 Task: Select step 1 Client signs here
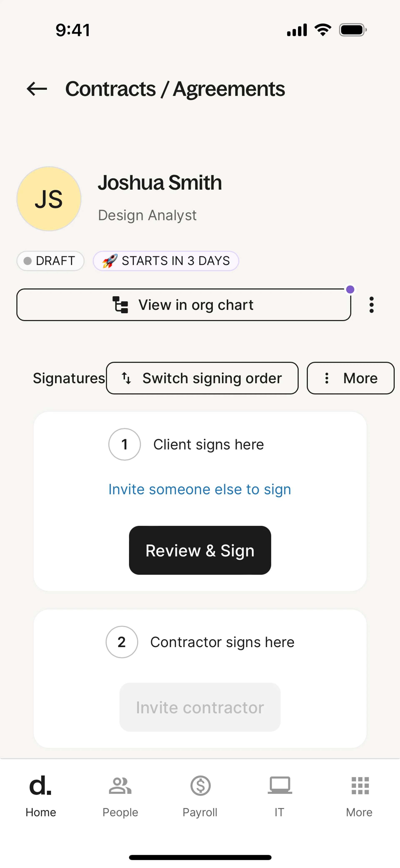click(x=186, y=444)
